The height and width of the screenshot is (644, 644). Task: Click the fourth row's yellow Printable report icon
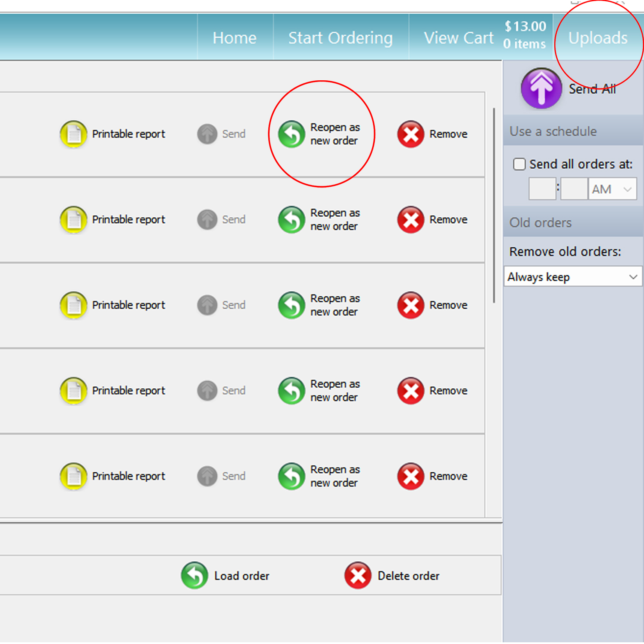[x=73, y=391]
